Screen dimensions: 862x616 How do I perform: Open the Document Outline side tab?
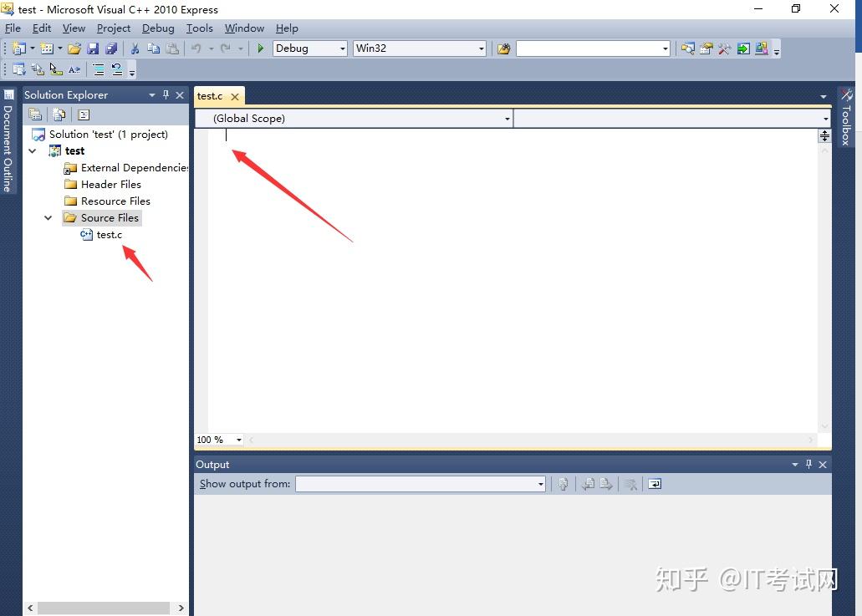(x=8, y=146)
